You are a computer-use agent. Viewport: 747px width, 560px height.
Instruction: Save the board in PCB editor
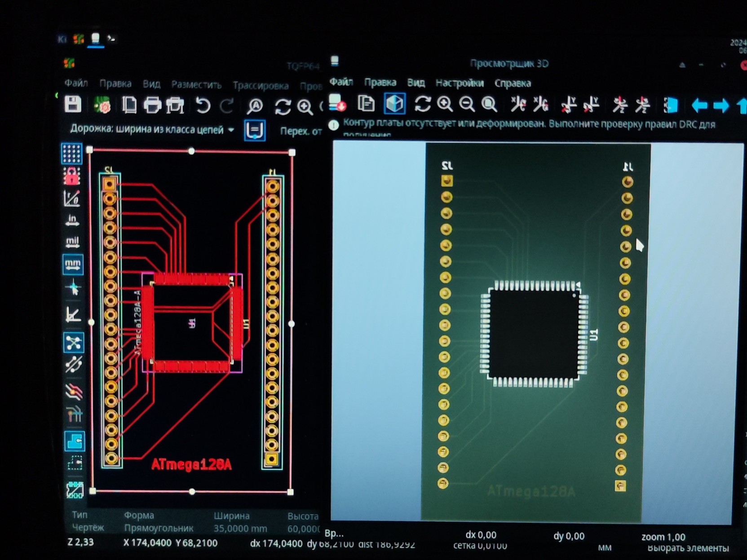click(73, 104)
